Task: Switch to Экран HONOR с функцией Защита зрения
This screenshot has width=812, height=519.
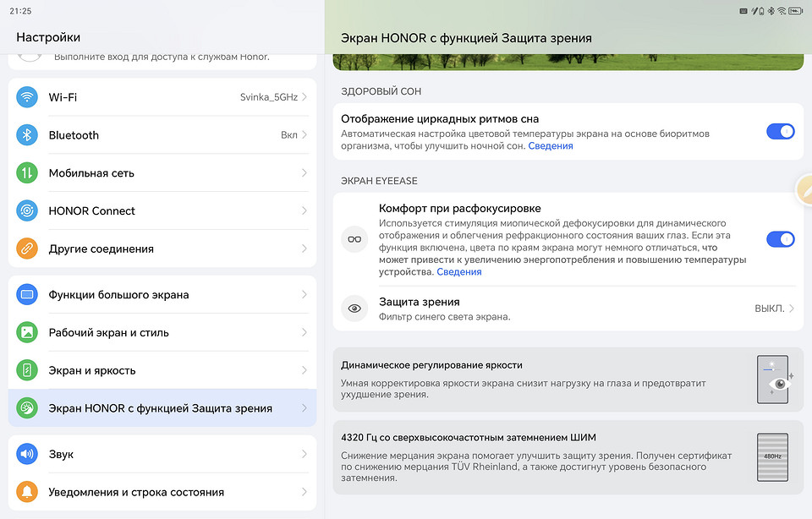Action: coord(162,407)
